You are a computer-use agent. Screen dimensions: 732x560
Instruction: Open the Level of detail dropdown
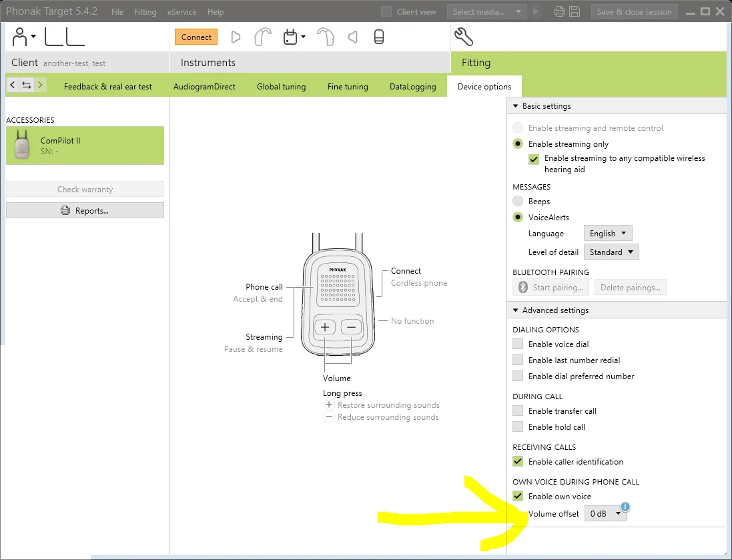point(611,252)
